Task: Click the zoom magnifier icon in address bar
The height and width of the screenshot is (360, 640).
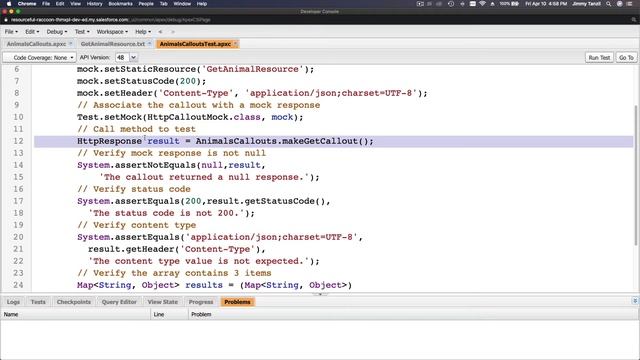Action: [634, 20]
